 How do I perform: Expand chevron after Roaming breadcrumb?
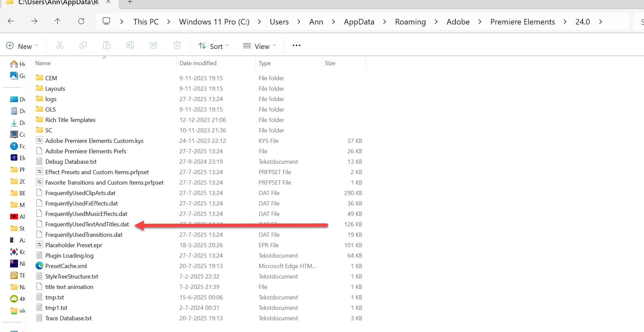436,22
